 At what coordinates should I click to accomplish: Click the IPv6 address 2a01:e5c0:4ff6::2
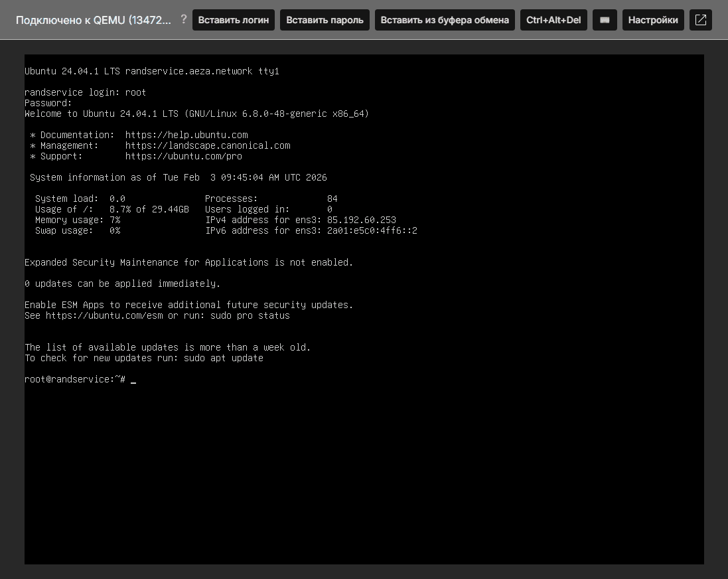point(372,230)
